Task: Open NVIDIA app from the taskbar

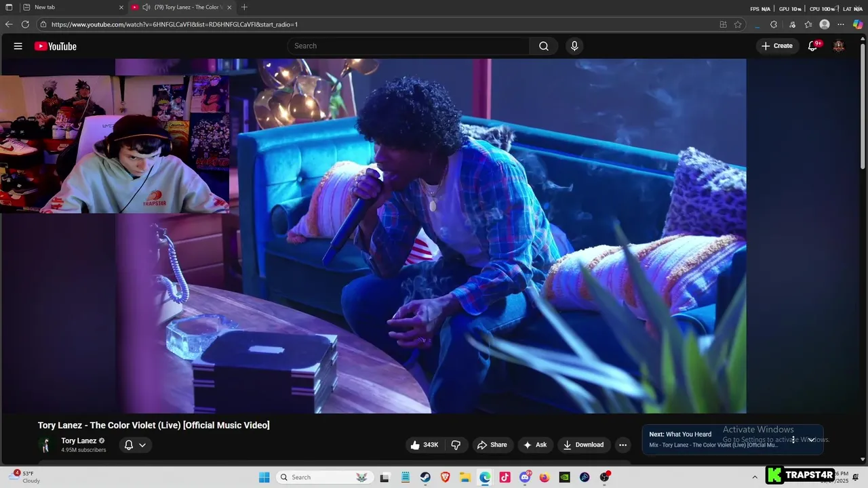Action: tap(564, 477)
